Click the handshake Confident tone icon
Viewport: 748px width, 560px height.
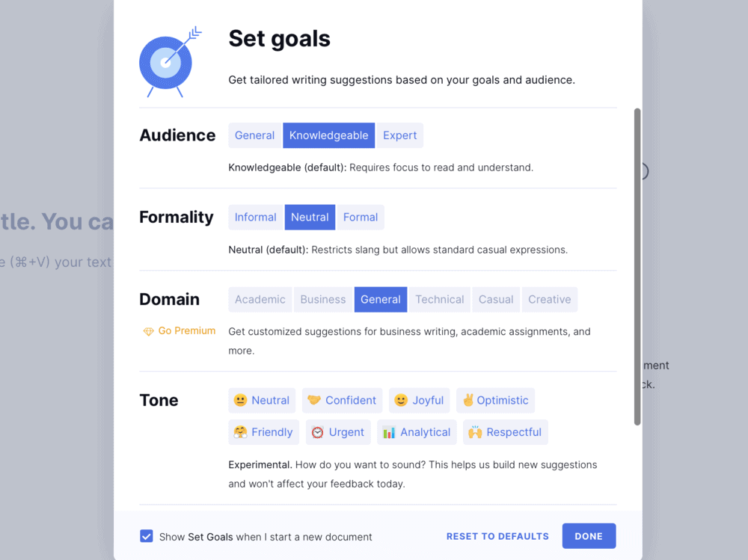(x=314, y=400)
